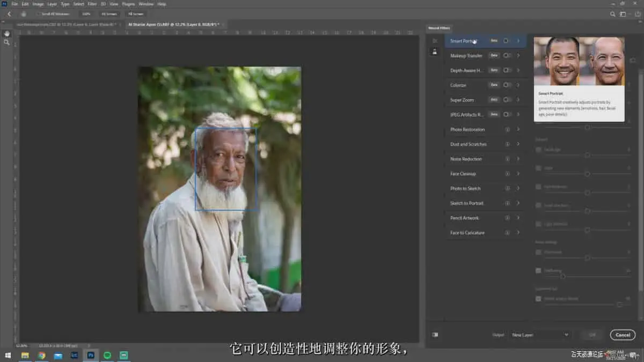The height and width of the screenshot is (362, 644).
Task: Click the Start button on the taskbar
Action: pos(8,355)
